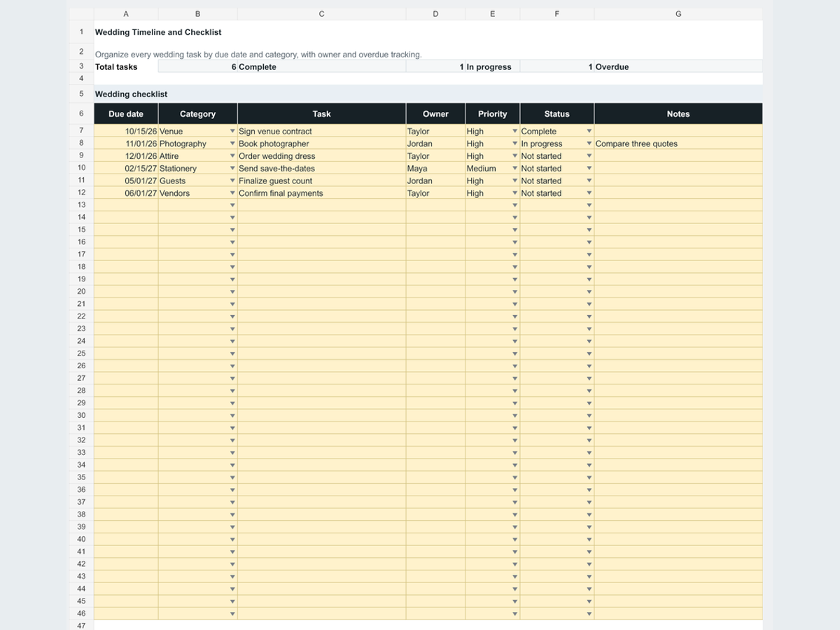The width and height of the screenshot is (840, 630).
Task: Open Status dropdown showing Complete
Action: [x=589, y=132]
